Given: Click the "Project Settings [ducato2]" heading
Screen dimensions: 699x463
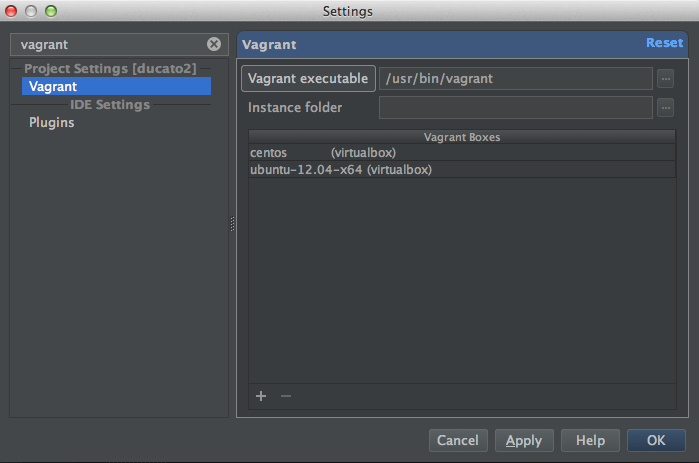Looking at the screenshot, I should point(110,68).
